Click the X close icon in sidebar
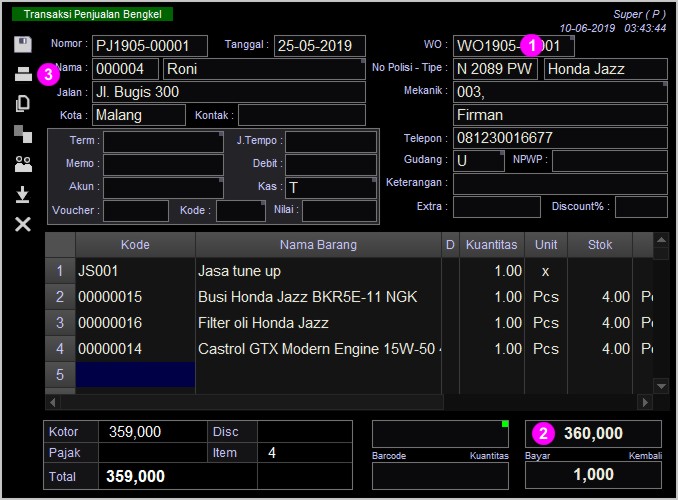The image size is (678, 500). [23, 224]
